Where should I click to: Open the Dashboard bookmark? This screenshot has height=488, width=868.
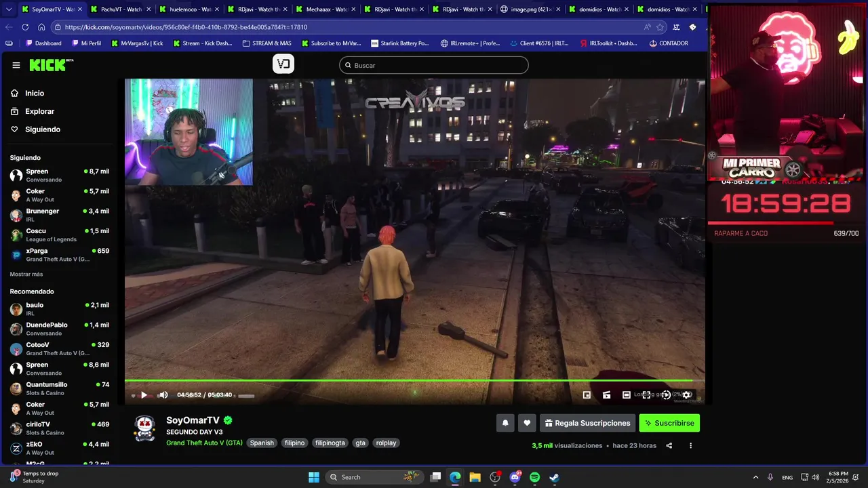click(x=43, y=43)
